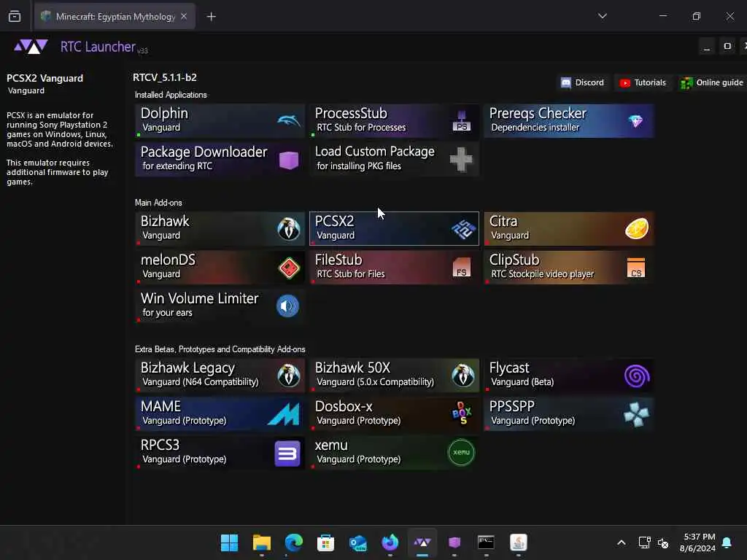This screenshot has width=747, height=560.
Task: Open the notification bell in taskbar
Action: (x=727, y=542)
